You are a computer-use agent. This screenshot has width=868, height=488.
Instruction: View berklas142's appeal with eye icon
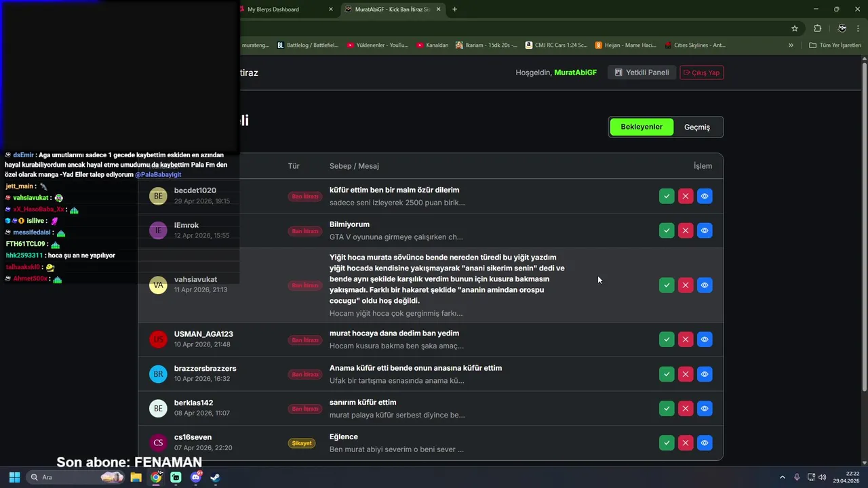tap(705, 409)
